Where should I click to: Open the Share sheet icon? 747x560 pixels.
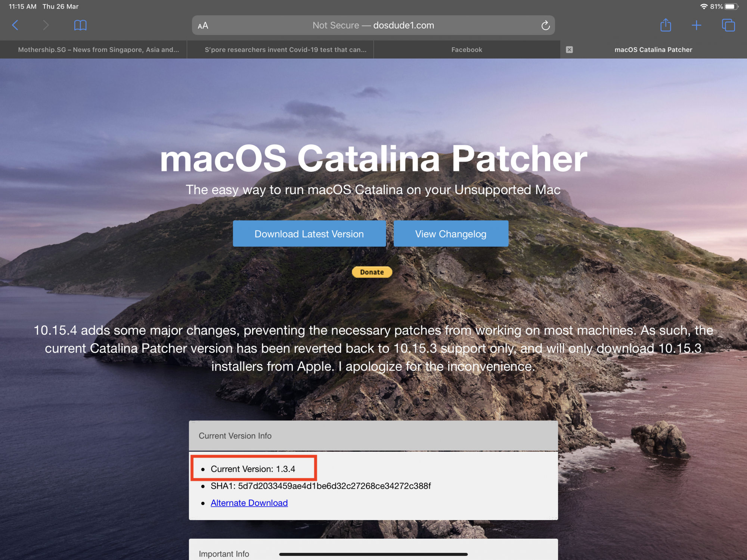coord(666,25)
